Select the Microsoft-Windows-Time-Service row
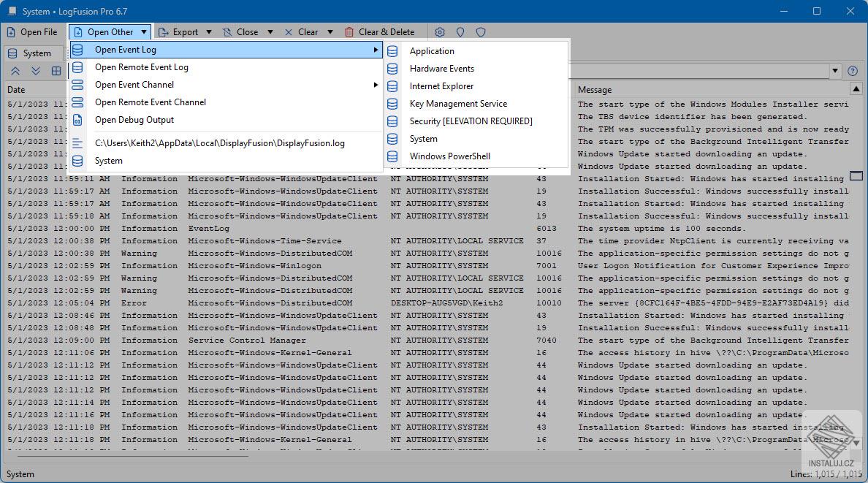This screenshot has width=868, height=483. tap(428, 241)
